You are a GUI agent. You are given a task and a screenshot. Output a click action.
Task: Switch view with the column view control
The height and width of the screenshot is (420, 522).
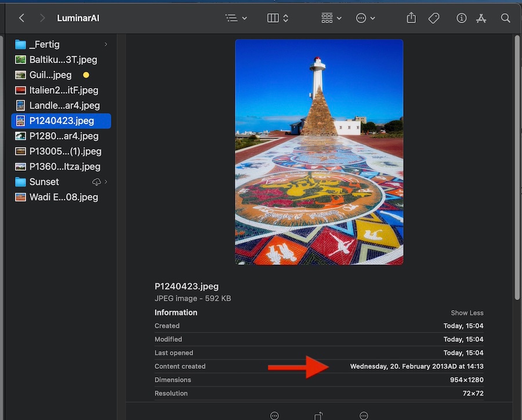[278, 18]
